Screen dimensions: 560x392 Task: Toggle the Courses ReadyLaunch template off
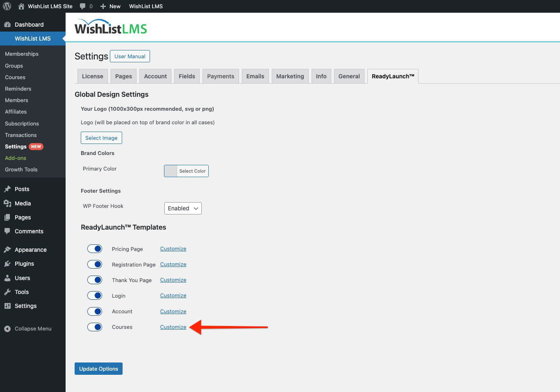tap(95, 327)
